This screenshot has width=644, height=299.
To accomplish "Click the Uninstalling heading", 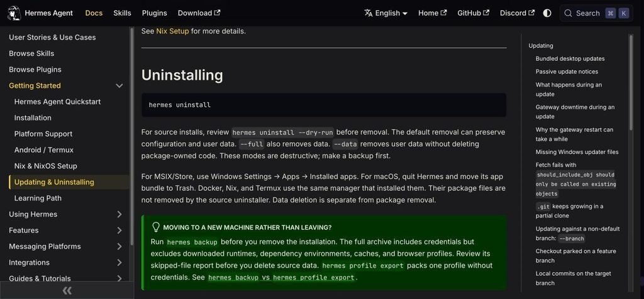I will [182, 75].
